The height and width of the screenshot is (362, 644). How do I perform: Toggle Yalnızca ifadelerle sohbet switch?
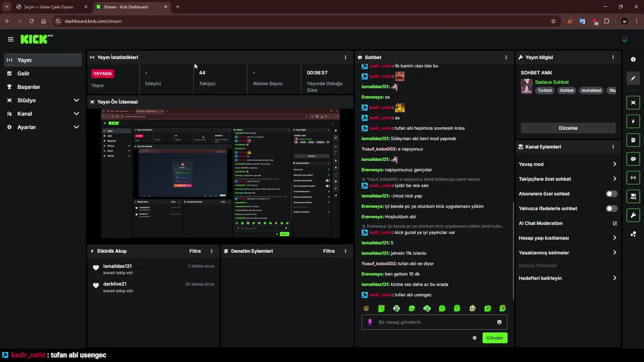pyautogui.click(x=612, y=208)
